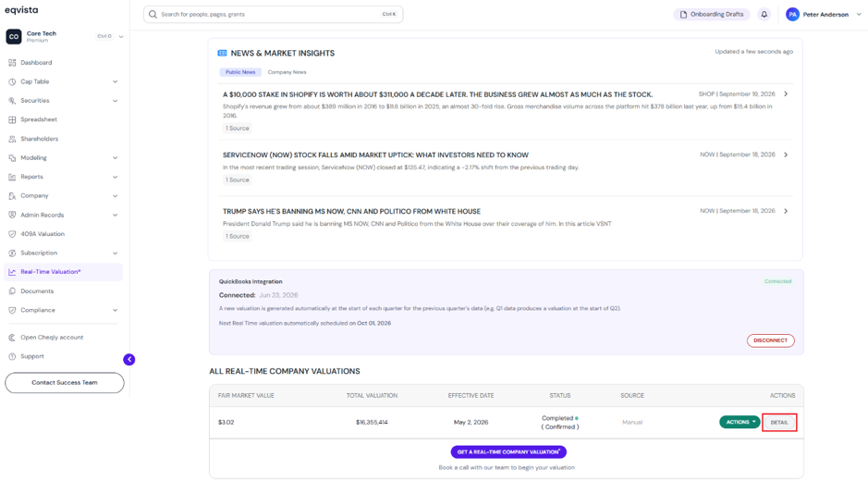Disconnect QuickBooks integration

coord(771,340)
